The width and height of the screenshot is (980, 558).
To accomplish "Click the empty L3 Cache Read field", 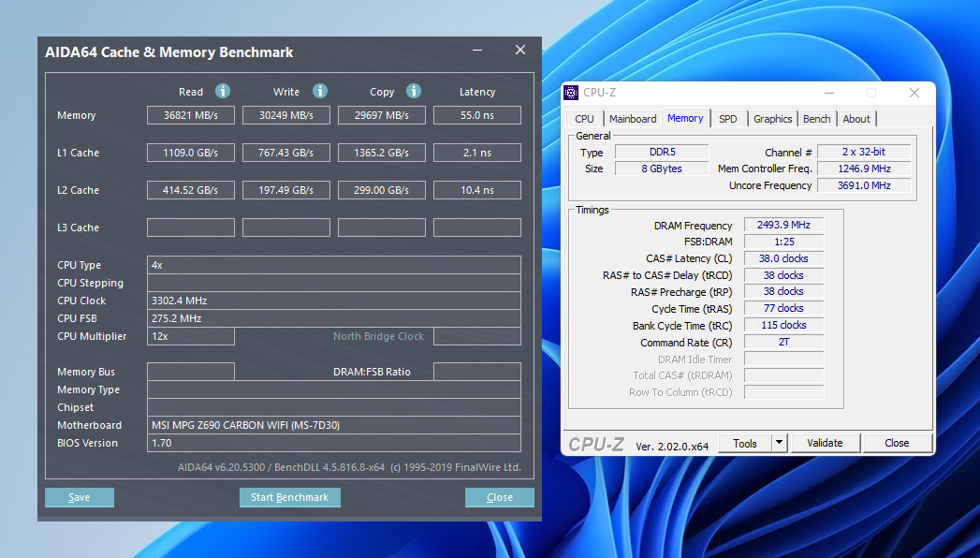I will pos(191,228).
